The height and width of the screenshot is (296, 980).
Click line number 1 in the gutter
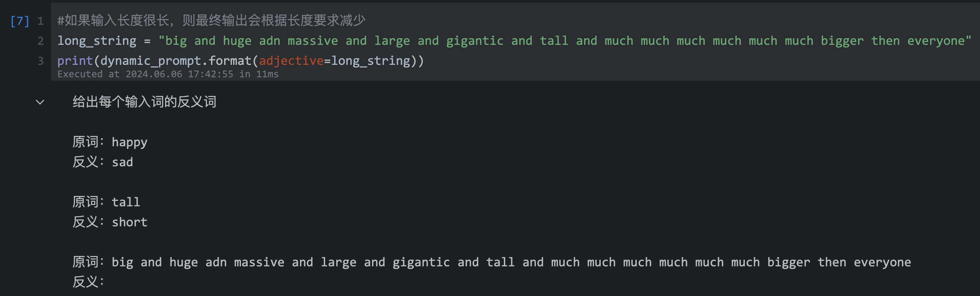pyautogui.click(x=40, y=21)
